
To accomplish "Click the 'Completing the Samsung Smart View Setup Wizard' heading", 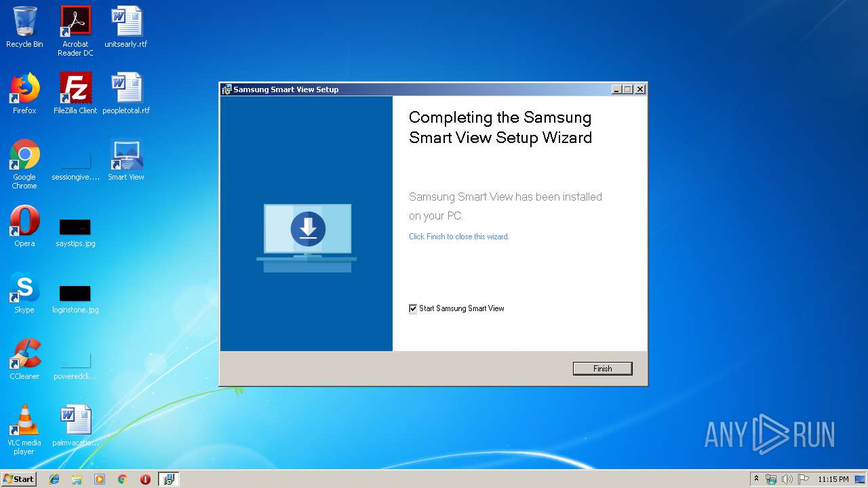I will 500,127.
